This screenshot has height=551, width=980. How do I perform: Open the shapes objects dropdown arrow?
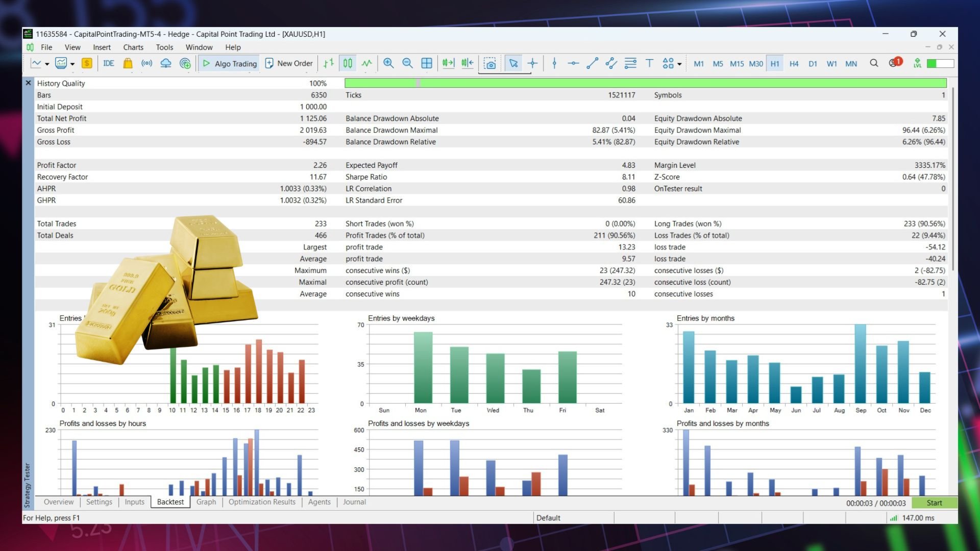pyautogui.click(x=679, y=64)
